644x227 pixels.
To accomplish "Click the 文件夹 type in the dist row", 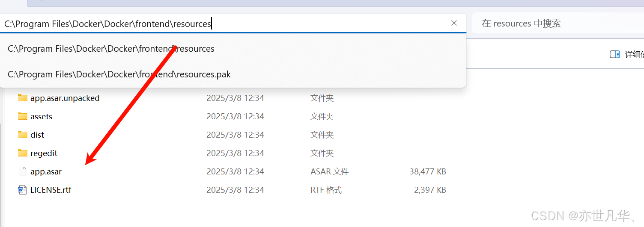I will 322,135.
